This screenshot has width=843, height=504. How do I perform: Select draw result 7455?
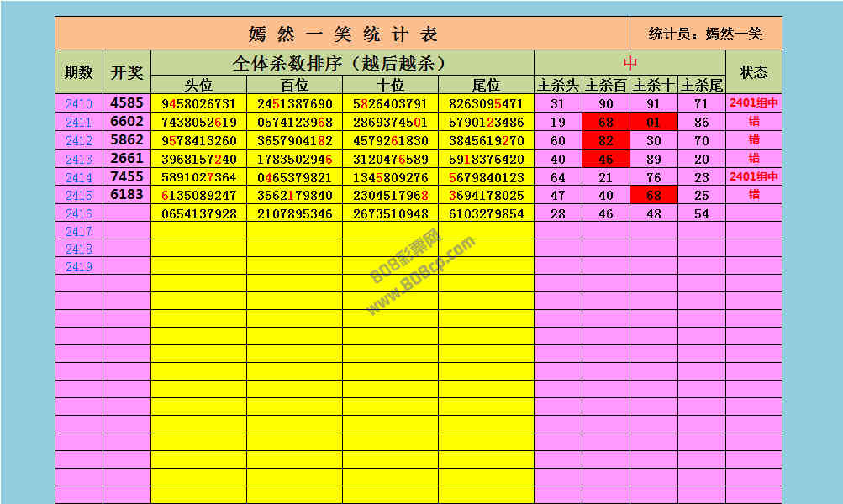pos(127,177)
